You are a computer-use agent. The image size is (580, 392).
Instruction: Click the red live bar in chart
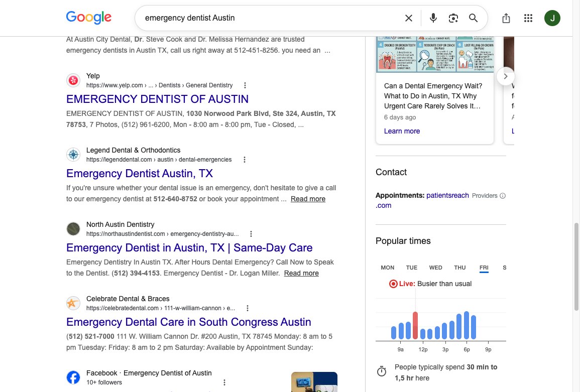(415, 326)
